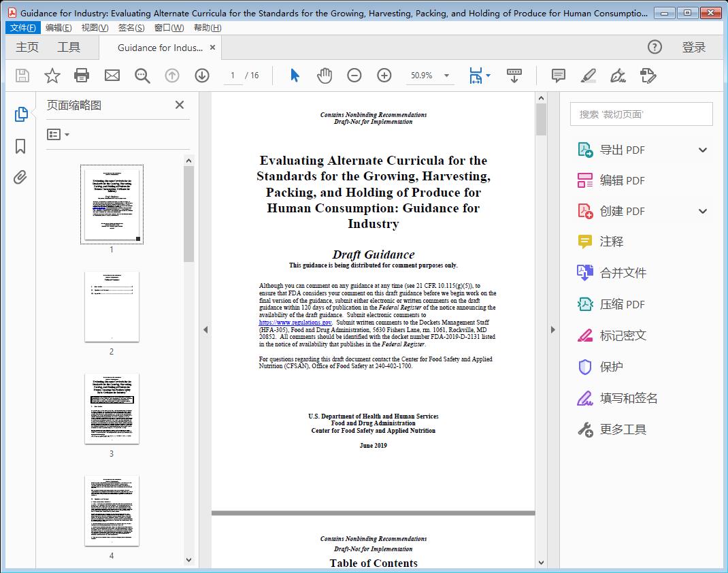Open the Attachments panel in the left sidebar

pos(20,177)
